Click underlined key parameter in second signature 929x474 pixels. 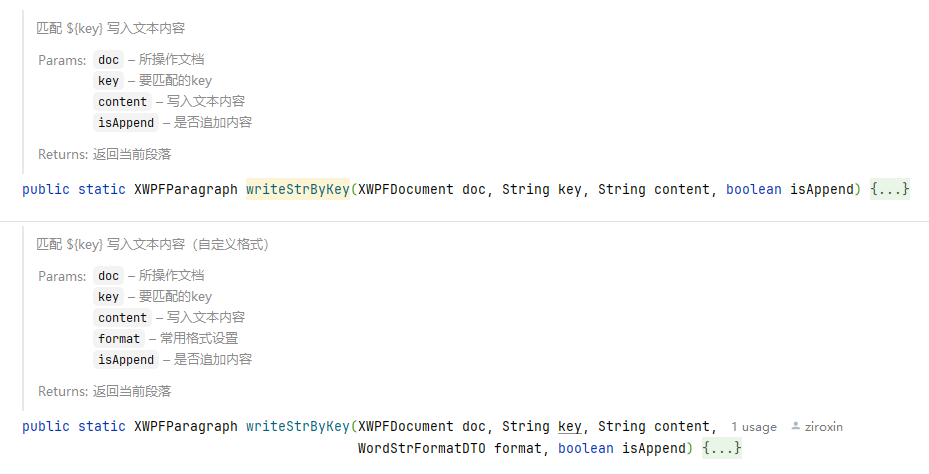tap(569, 426)
